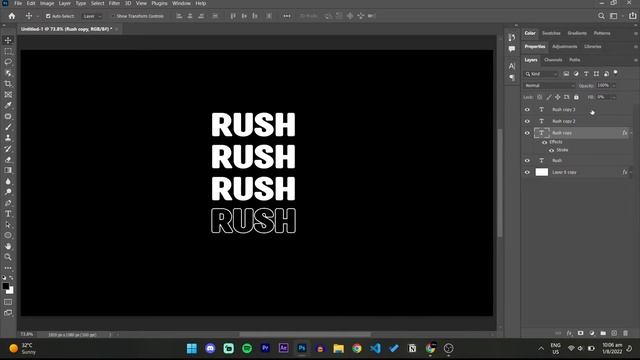The image size is (640, 360).
Task: Click the Share icon at top right
Action: (x=632, y=16)
